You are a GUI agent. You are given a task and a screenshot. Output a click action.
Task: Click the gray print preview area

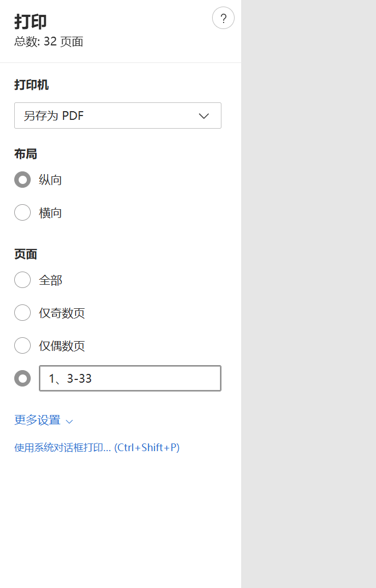pos(309,294)
